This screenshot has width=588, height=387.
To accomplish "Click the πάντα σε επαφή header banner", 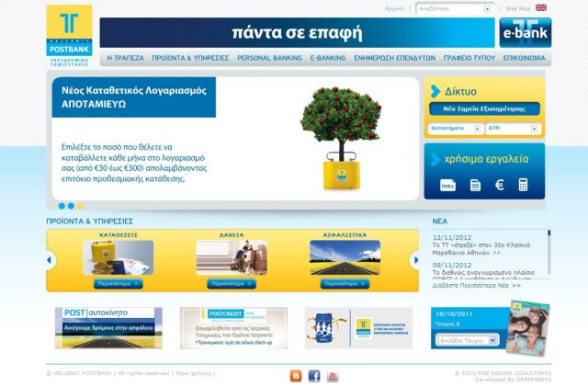I will (297, 33).
